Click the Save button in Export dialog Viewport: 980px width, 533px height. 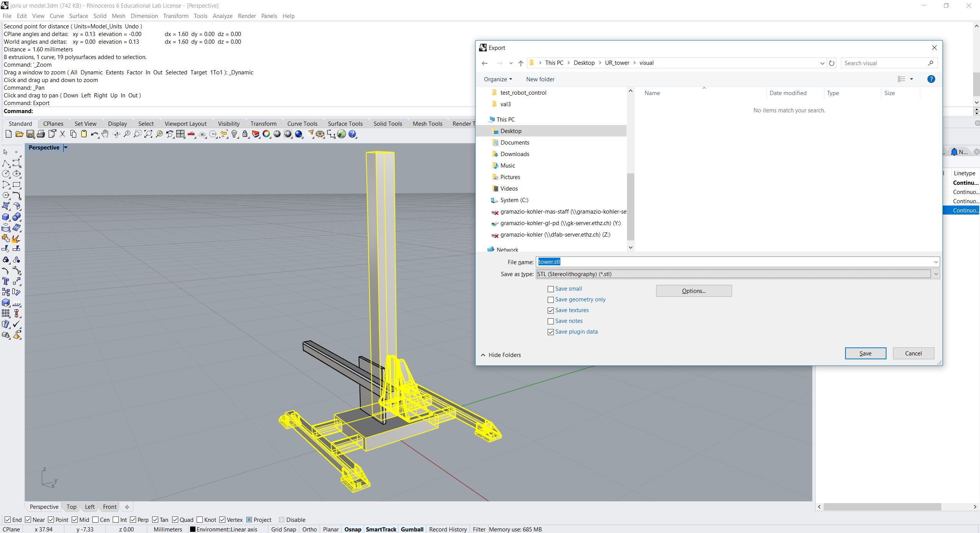coord(865,353)
